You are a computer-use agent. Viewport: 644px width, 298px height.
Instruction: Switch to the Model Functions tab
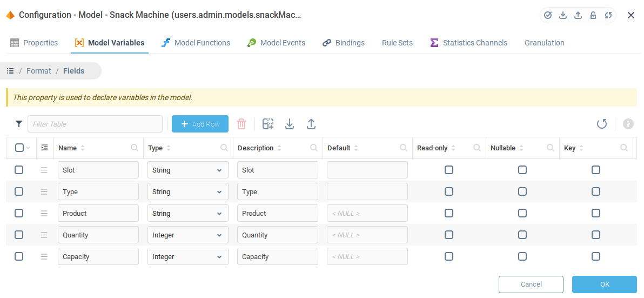click(196, 43)
